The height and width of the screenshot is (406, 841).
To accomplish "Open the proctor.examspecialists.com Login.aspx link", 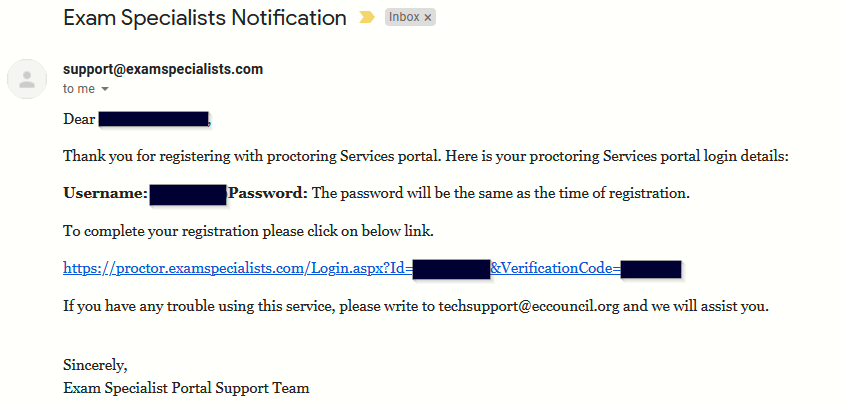I will pyautogui.click(x=237, y=268).
